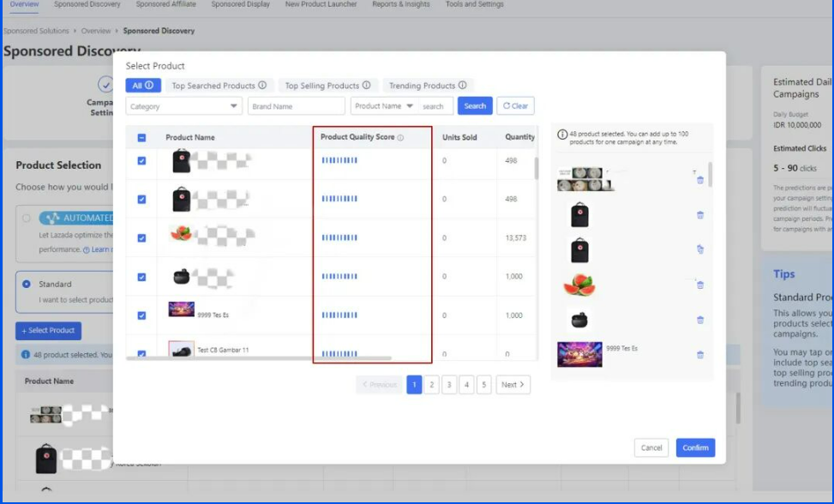Open the Category dropdown
This screenshot has width=834, height=504.
pos(184,106)
